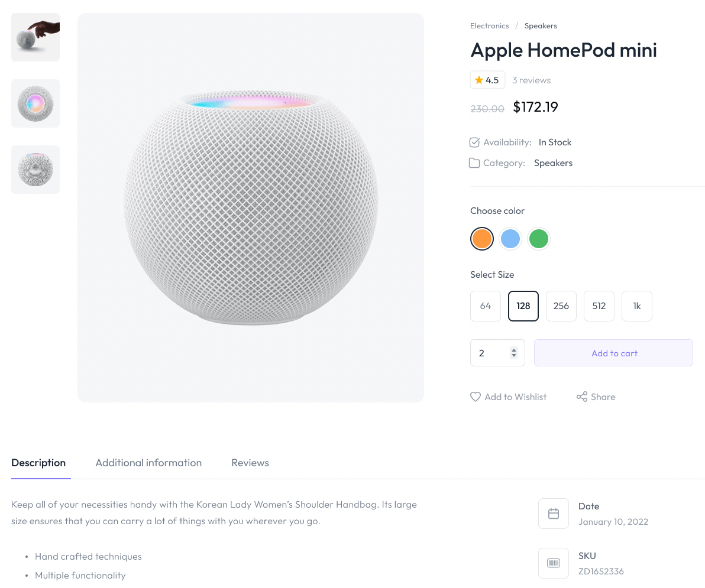The image size is (705, 588).
Task: Increase quantity with stepper arrows
Action: [x=514, y=350]
